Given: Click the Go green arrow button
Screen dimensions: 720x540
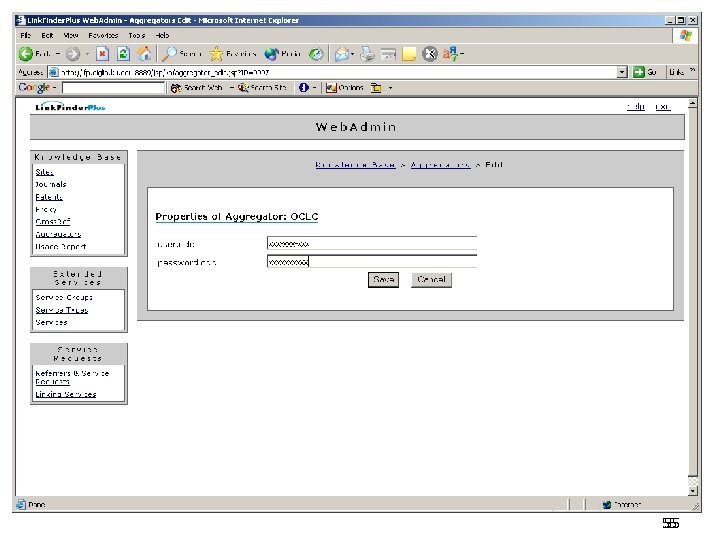Looking at the screenshot, I should (645, 72).
